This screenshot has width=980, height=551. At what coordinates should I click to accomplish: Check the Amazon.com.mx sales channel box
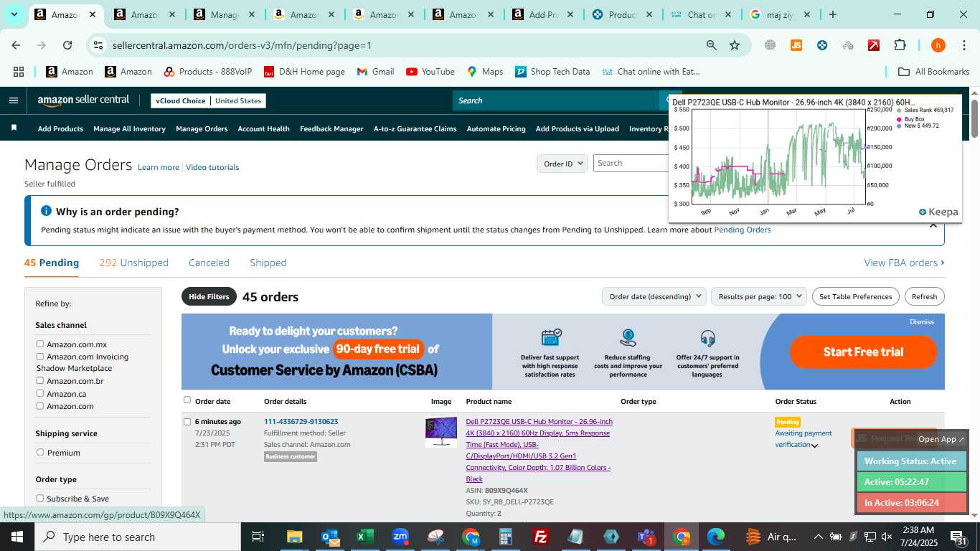click(40, 344)
